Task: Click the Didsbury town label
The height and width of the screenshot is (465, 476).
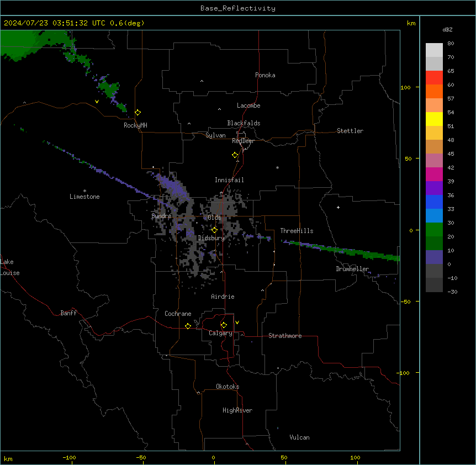Action: tap(211, 238)
